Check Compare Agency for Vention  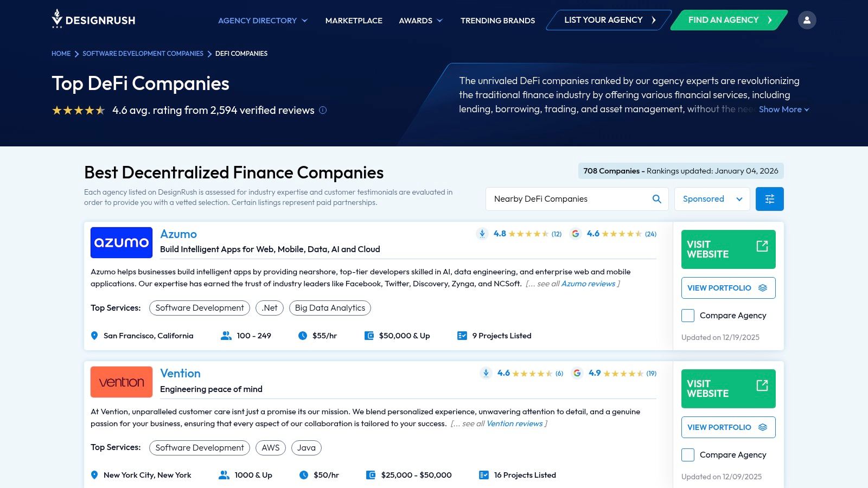pos(688,455)
